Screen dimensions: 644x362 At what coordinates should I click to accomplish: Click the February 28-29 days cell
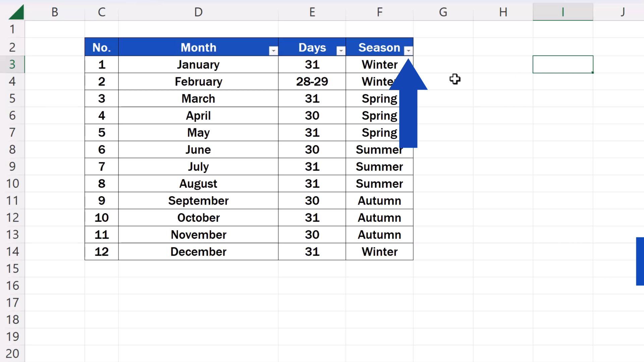click(312, 82)
